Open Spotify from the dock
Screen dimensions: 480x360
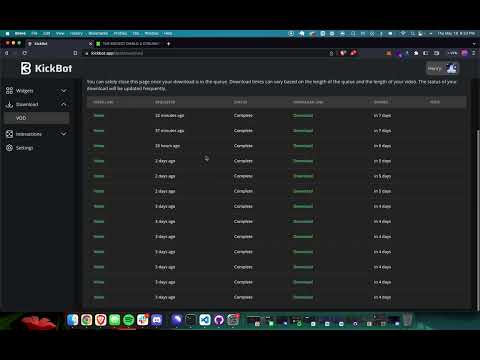[x=128, y=320]
